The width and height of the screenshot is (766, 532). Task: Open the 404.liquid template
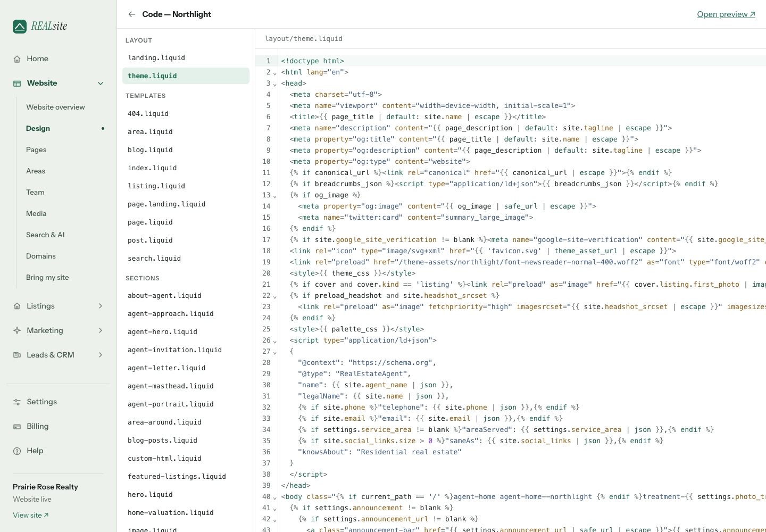coord(186,114)
